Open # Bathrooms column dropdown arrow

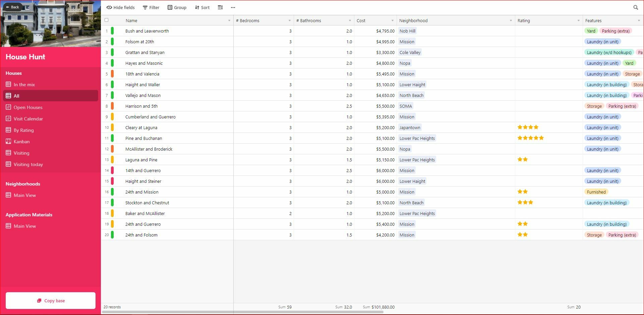(x=350, y=21)
